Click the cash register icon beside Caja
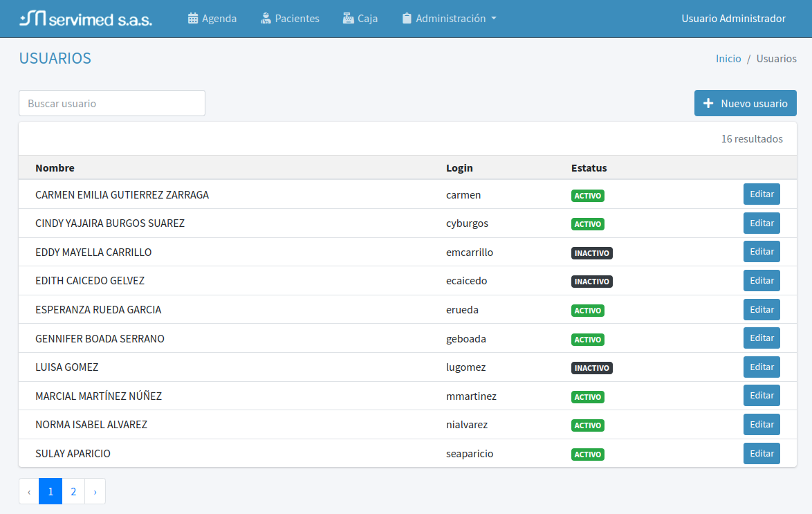The image size is (812, 514). 348,19
